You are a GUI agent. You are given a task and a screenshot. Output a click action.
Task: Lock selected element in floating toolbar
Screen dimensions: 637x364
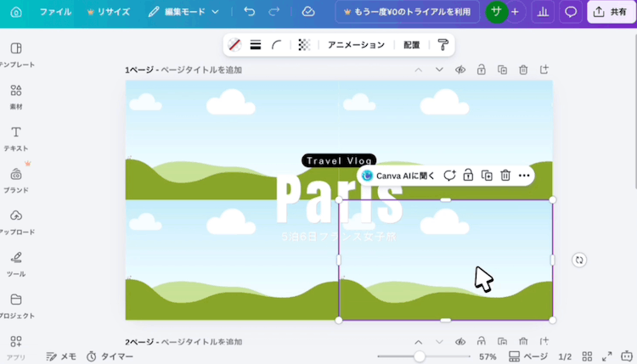(x=468, y=176)
